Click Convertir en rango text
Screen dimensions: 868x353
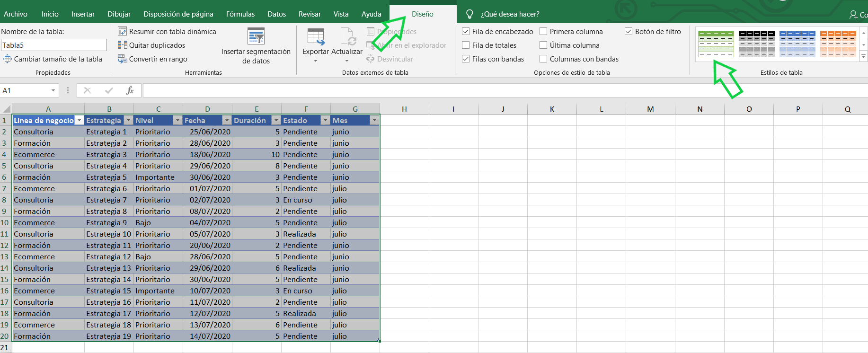[158, 59]
